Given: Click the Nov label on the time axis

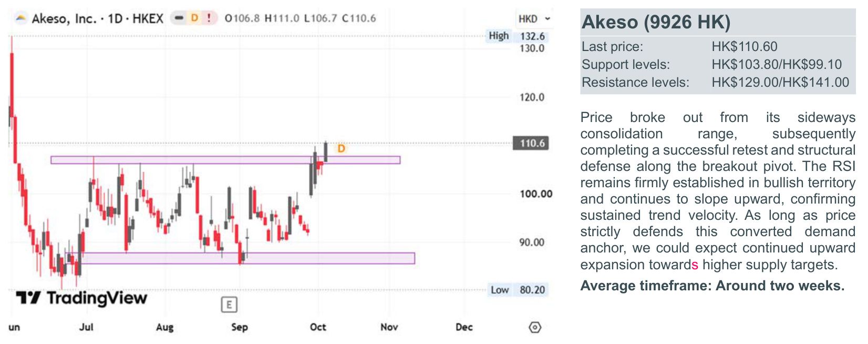Looking at the screenshot, I should pos(389,327).
